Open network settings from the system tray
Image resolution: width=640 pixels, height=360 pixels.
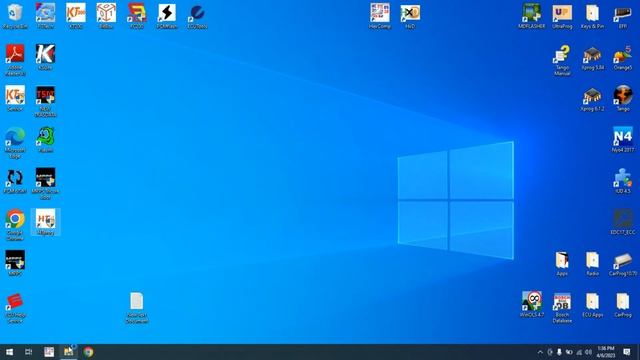[579, 352]
